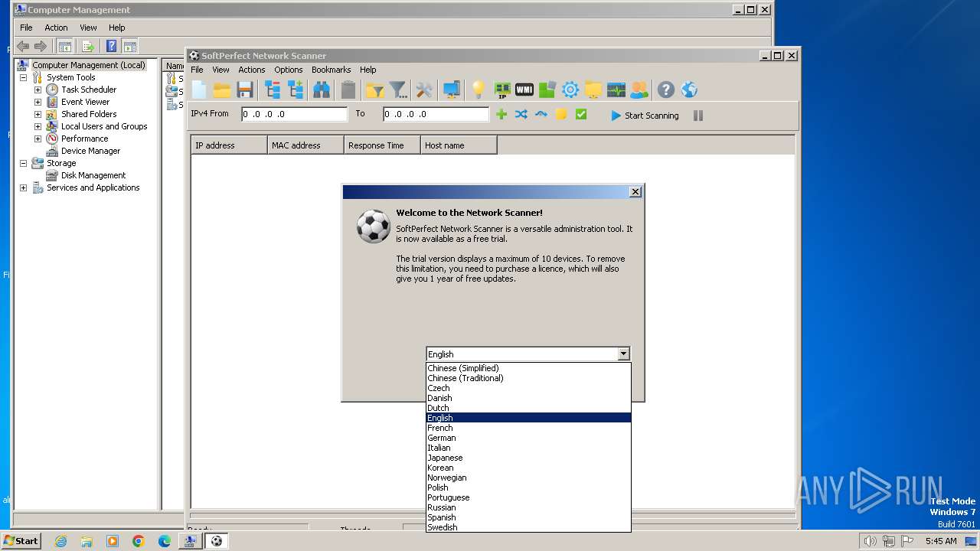Sort by Response Time column header
Viewport: 980px width, 551px height.
point(382,145)
